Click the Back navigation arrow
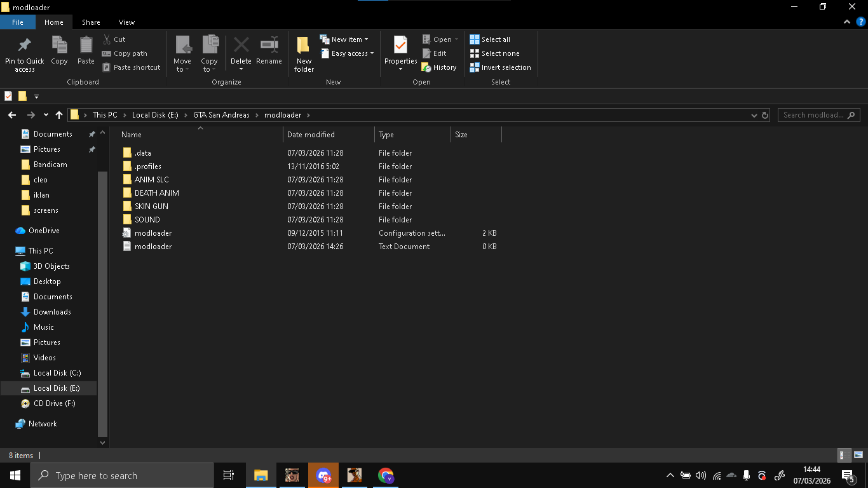The image size is (868, 488). [x=12, y=115]
